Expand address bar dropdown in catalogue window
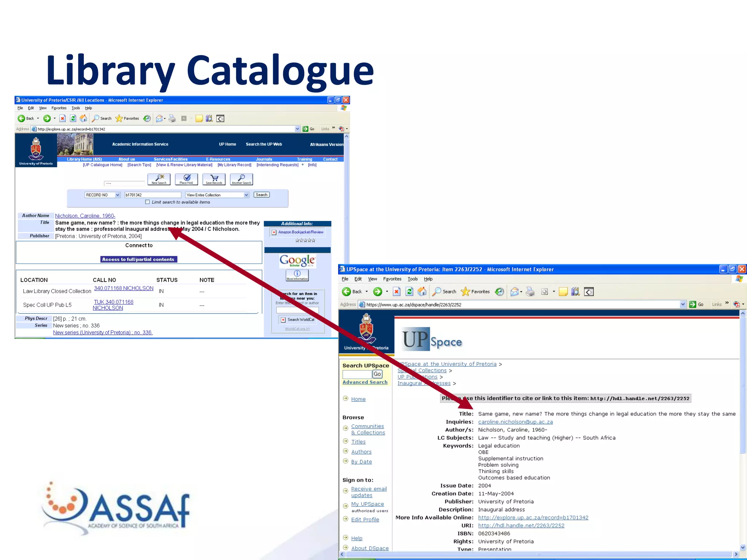Image resolution: width=747 pixels, height=560 pixels. tap(297, 129)
